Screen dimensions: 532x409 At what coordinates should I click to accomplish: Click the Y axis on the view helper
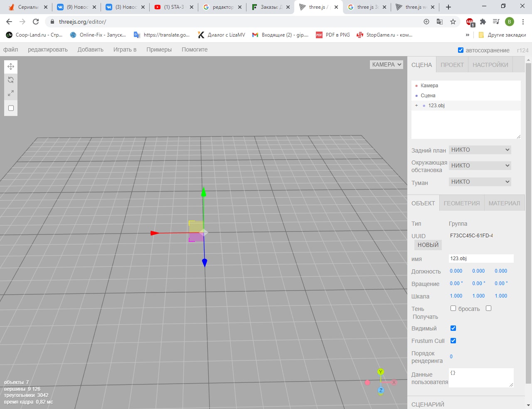pyautogui.click(x=381, y=372)
